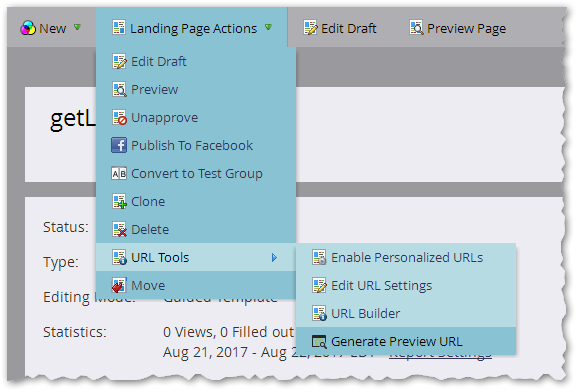Select Preview in the actions menu
The height and width of the screenshot is (392, 578).
click(x=196, y=90)
